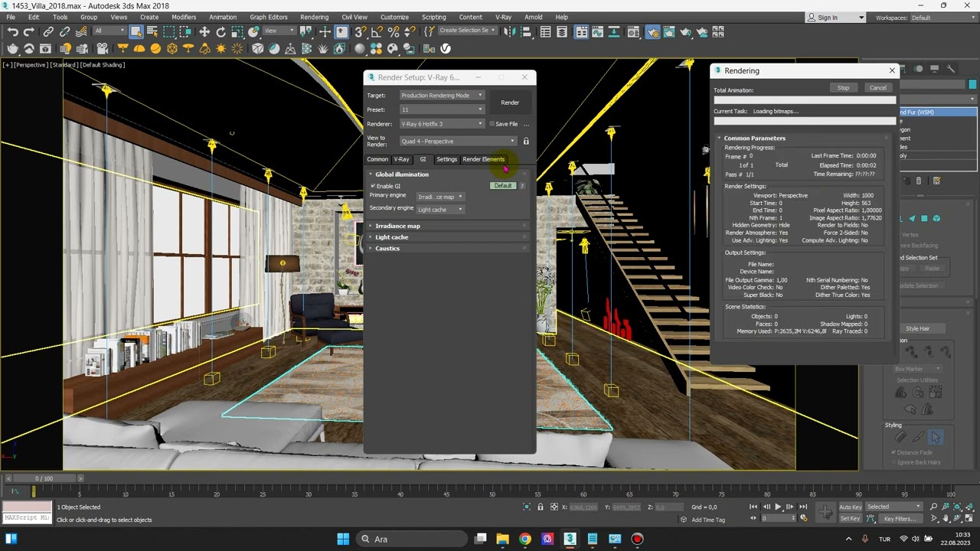Open Windows Start menu

[343, 539]
